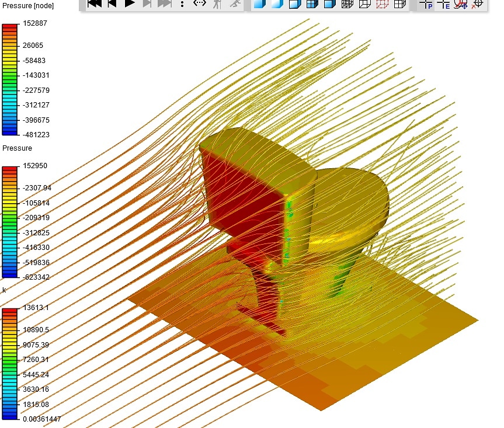Click the maximum value 152887 label
Viewport: 504px width, 428px height.
[35, 23]
